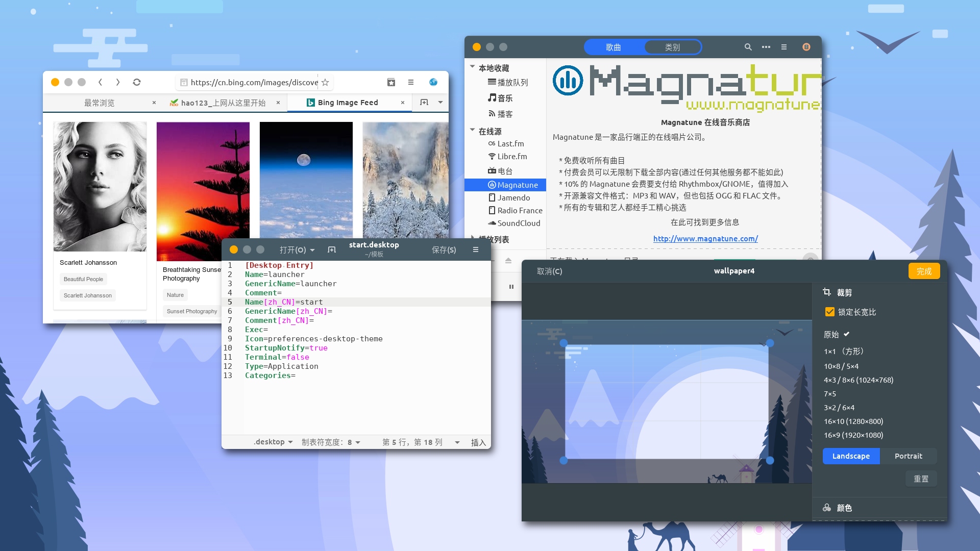
Task: Click the Nature tag
Action: click(x=175, y=295)
